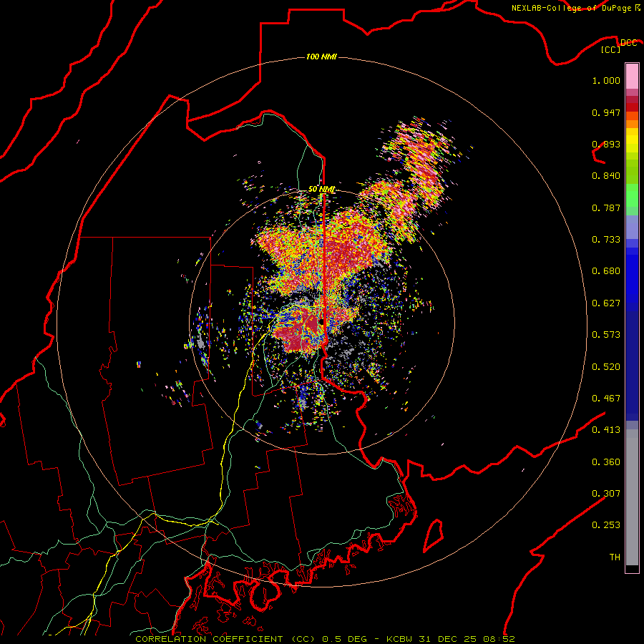Click the TH label on the scale
Viewport: 644px width, 644px height.
click(x=615, y=557)
